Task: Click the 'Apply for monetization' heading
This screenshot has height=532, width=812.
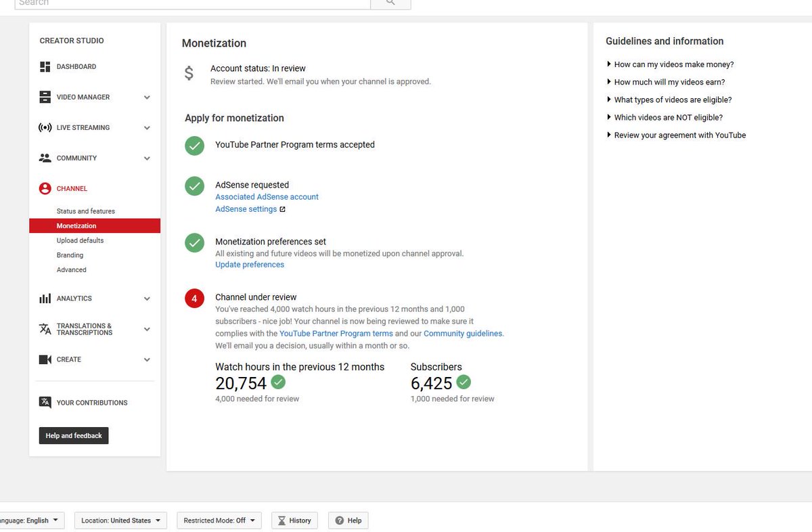Action: (x=234, y=118)
